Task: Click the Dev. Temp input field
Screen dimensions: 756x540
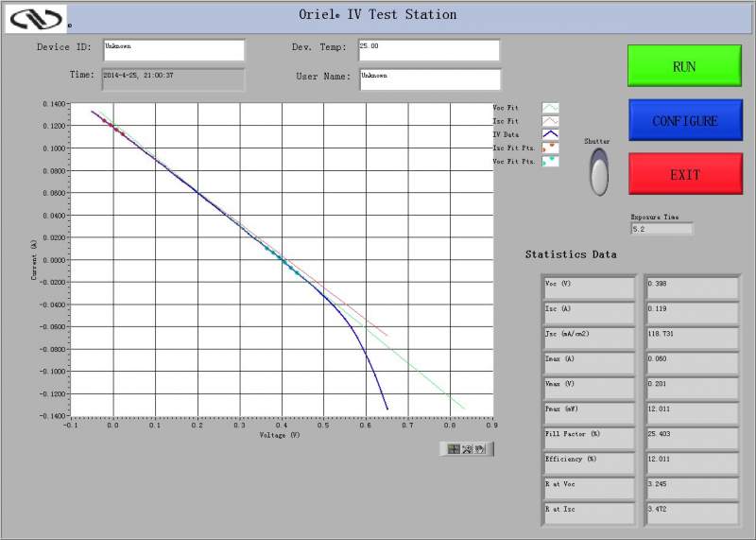Action: tap(429, 50)
